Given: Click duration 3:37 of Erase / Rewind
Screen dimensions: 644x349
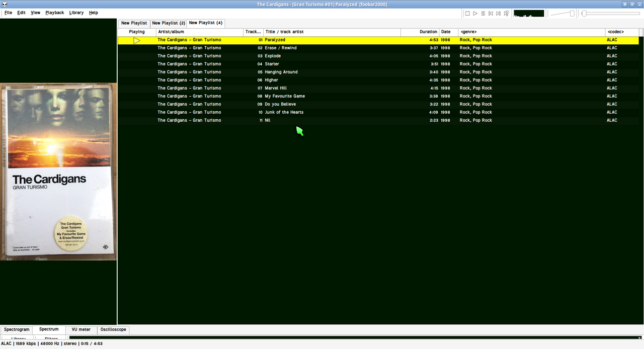Looking at the screenshot, I should [434, 48].
